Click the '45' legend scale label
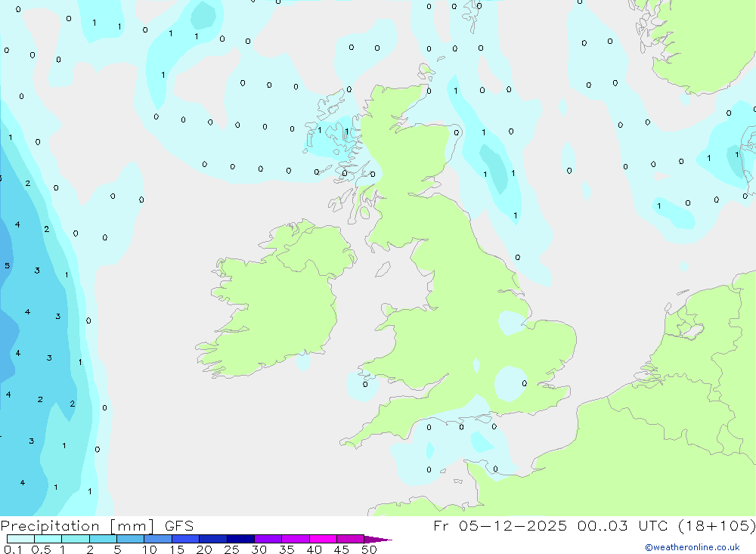The width and height of the screenshot is (756, 554). point(342,549)
